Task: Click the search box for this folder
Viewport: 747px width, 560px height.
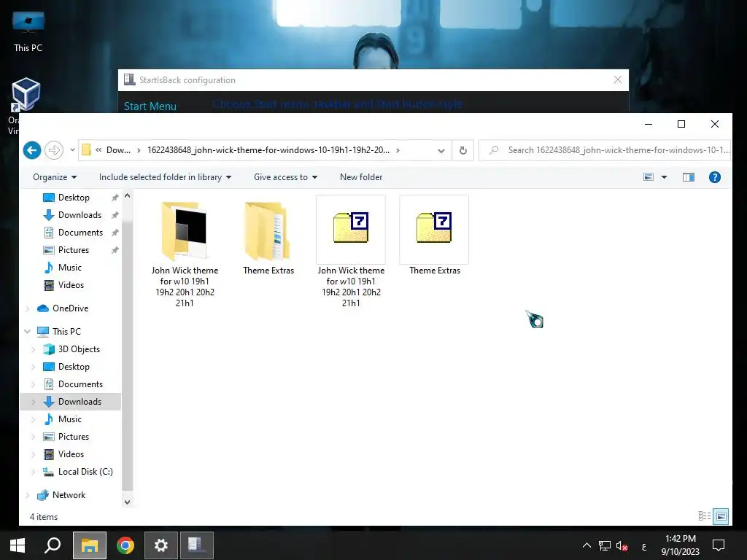Action: (605, 150)
